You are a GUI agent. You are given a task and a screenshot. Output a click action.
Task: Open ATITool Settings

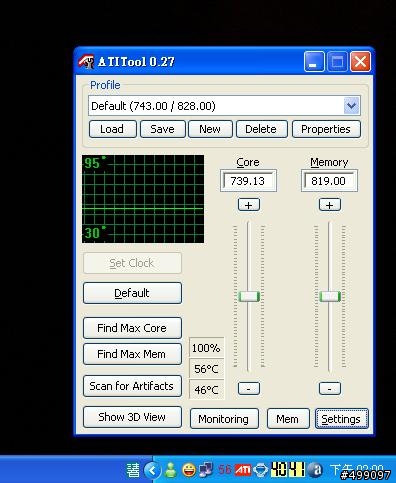341,419
